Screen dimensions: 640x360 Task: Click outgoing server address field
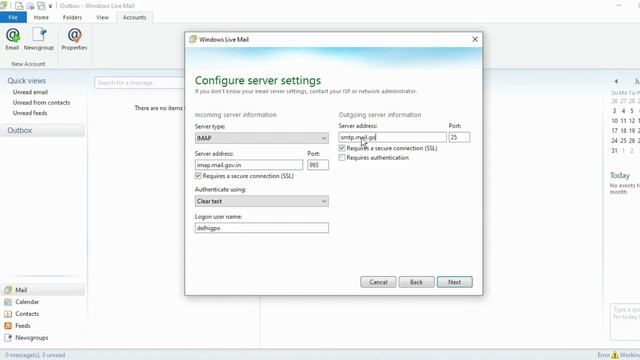tap(393, 137)
